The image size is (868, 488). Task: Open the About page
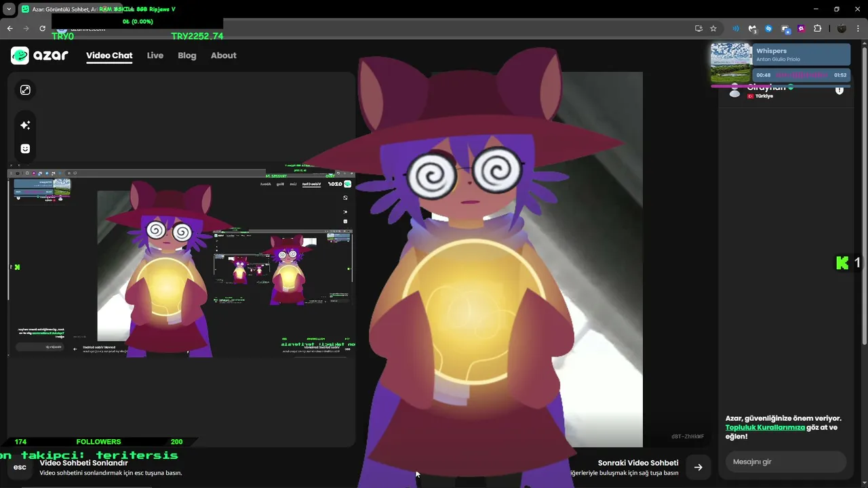(x=224, y=56)
